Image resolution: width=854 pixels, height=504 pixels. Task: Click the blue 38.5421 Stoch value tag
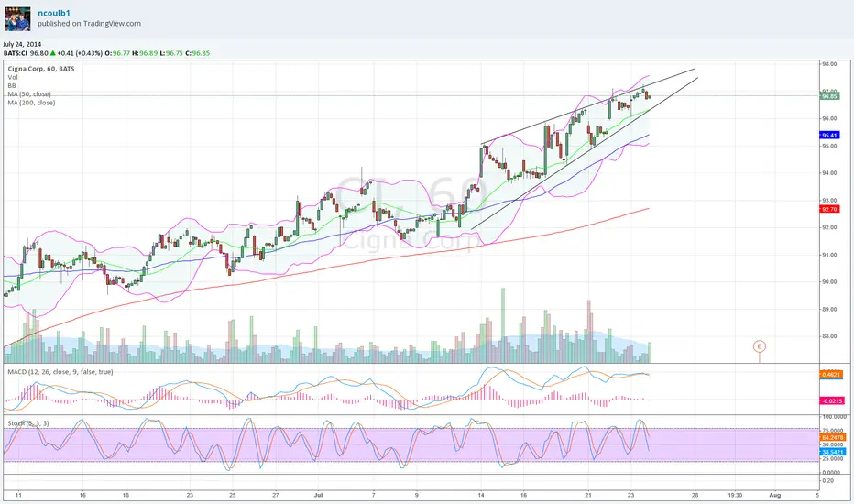832,453
